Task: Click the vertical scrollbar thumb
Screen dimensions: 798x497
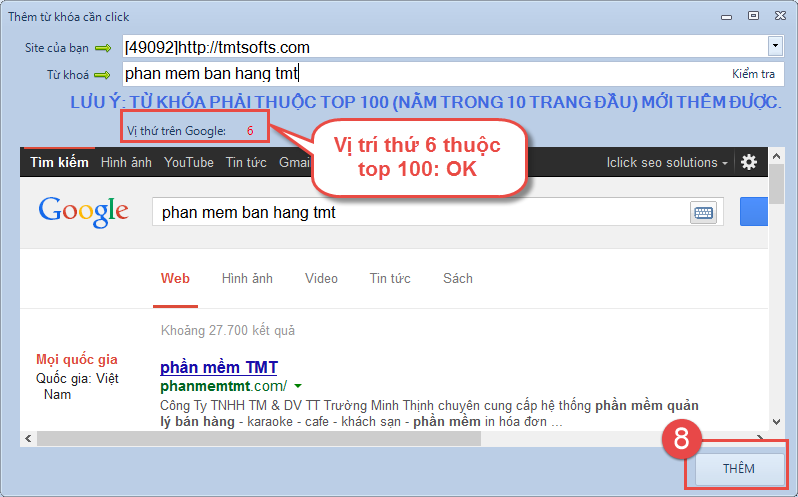Action: tap(776, 184)
